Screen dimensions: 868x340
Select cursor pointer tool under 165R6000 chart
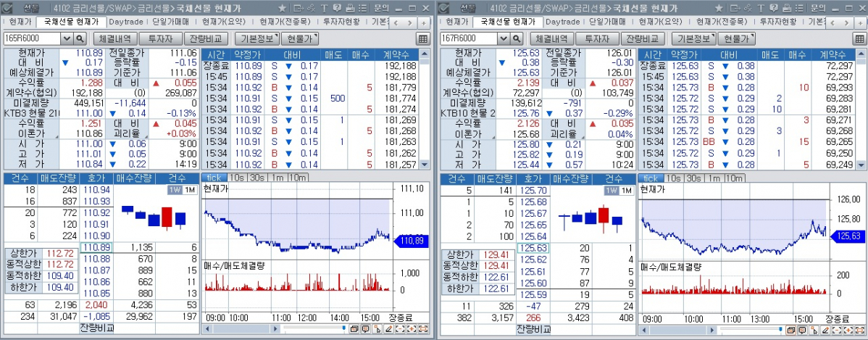pos(377,328)
